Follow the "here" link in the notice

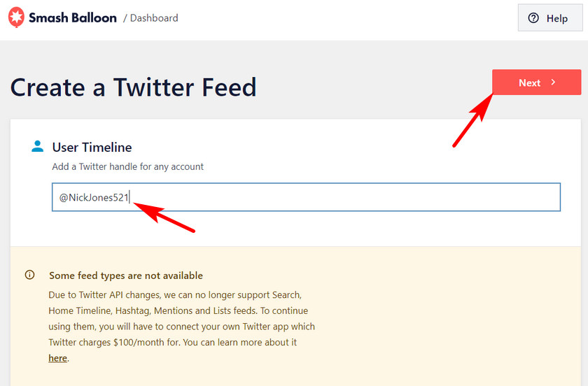[57, 358]
